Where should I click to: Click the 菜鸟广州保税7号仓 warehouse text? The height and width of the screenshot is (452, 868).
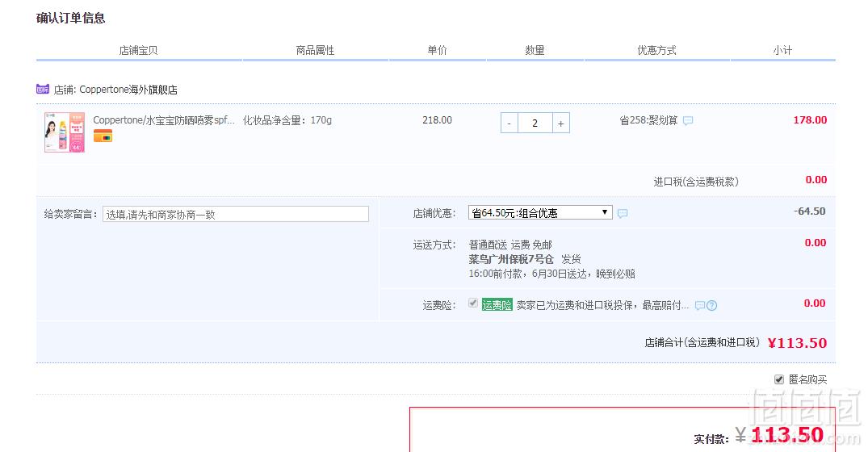(511, 259)
